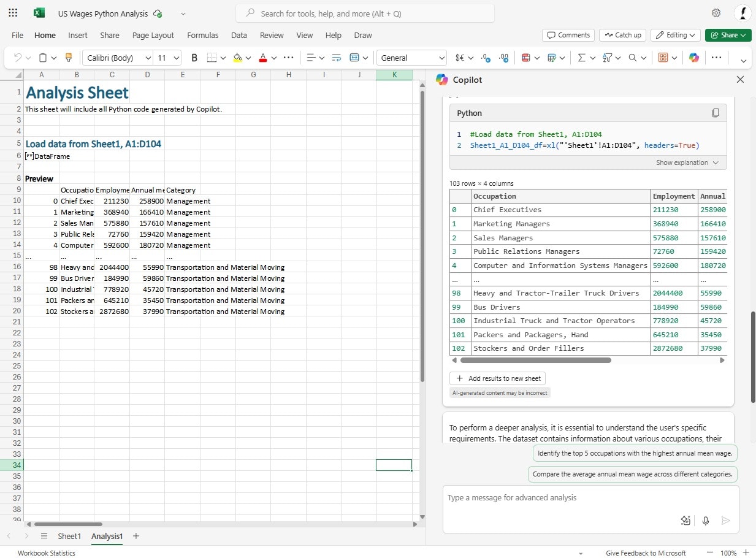
Task: Click the sort and filter icon
Action: 608,58
